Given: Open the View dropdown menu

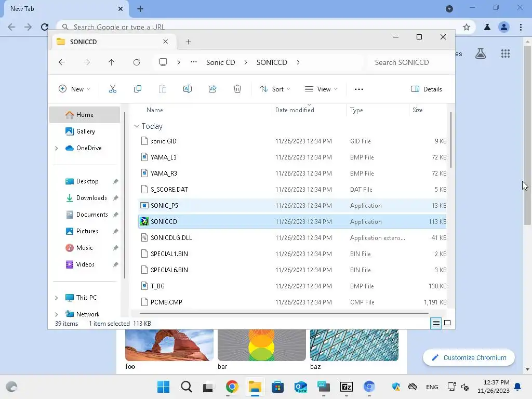Looking at the screenshot, I should [x=321, y=89].
